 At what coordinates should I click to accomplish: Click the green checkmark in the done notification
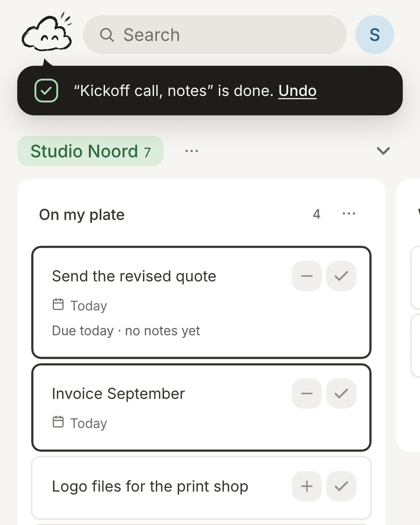pyautogui.click(x=46, y=91)
